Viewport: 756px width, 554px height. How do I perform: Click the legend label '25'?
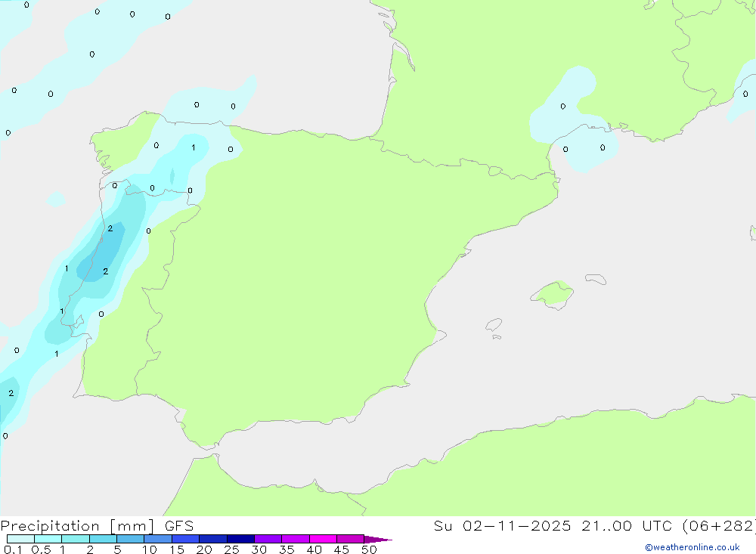pos(231,549)
